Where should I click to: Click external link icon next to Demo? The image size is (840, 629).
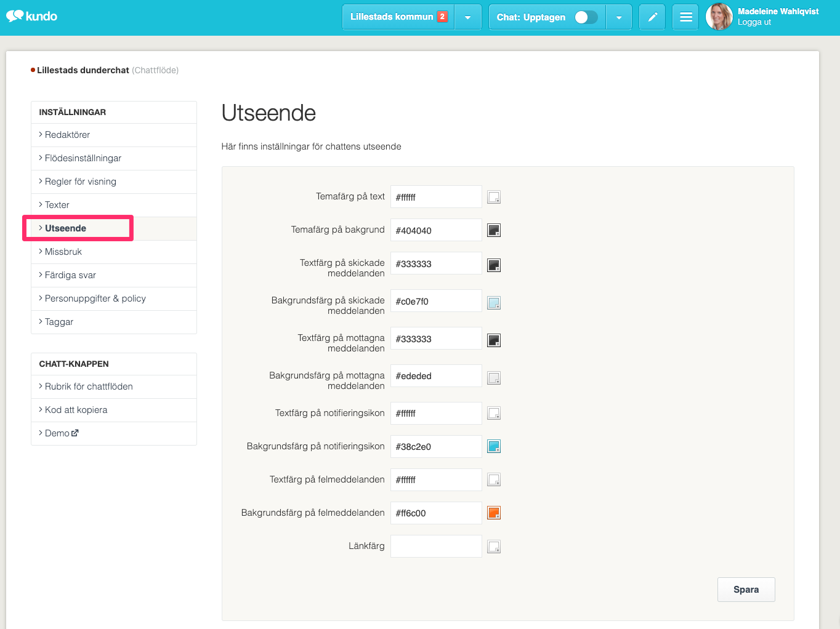point(75,433)
